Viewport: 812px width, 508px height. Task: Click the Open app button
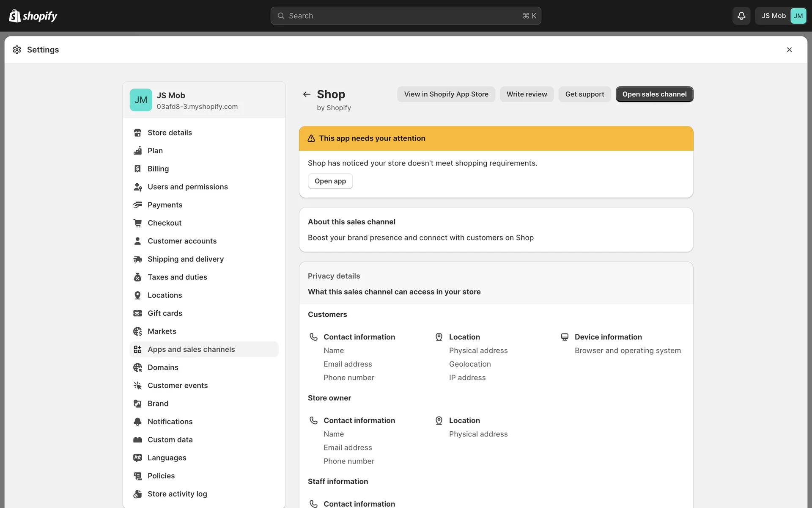pos(330,181)
